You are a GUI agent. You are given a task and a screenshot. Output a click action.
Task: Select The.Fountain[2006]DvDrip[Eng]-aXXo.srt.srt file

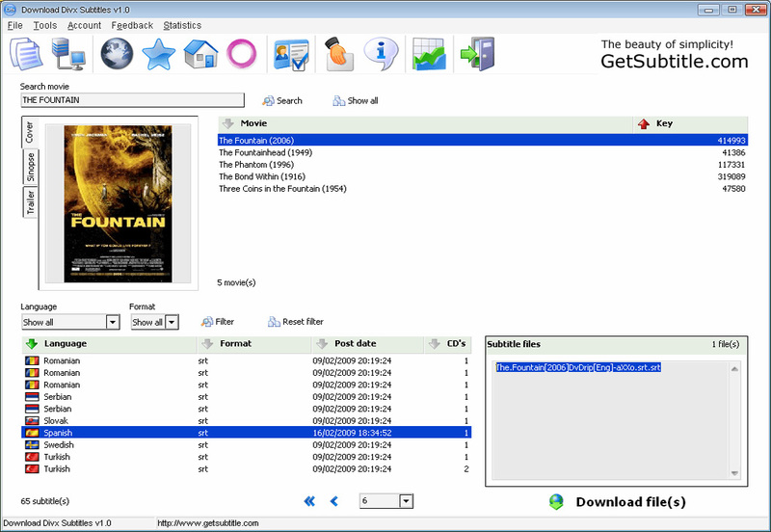(x=578, y=367)
